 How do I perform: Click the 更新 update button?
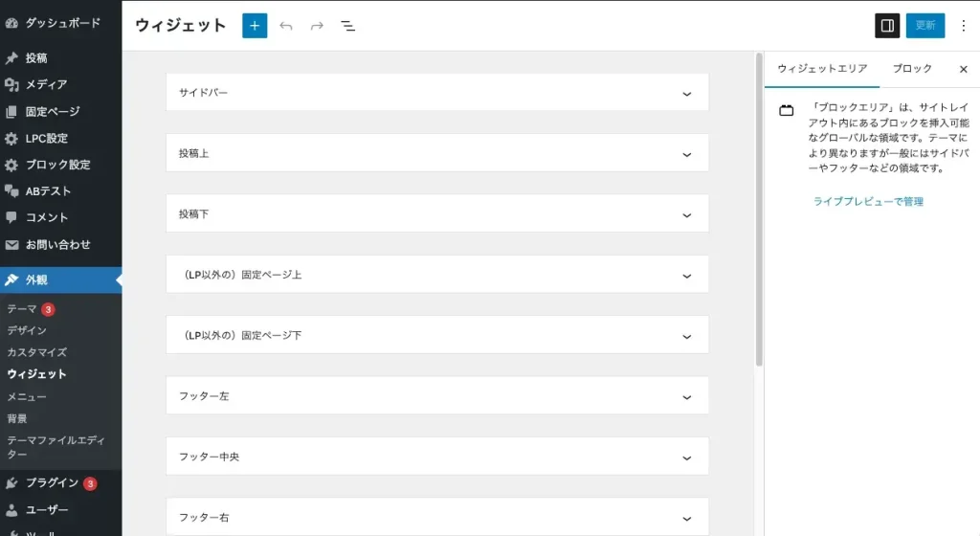(x=924, y=26)
